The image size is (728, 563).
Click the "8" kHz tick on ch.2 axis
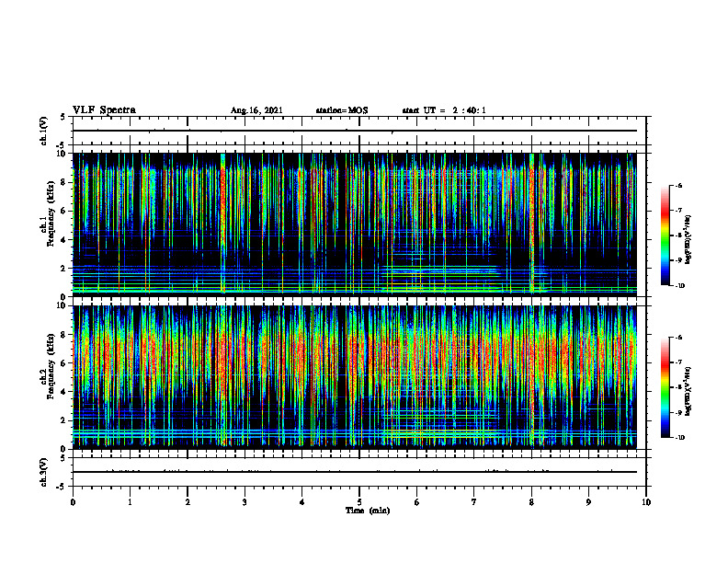coord(64,335)
